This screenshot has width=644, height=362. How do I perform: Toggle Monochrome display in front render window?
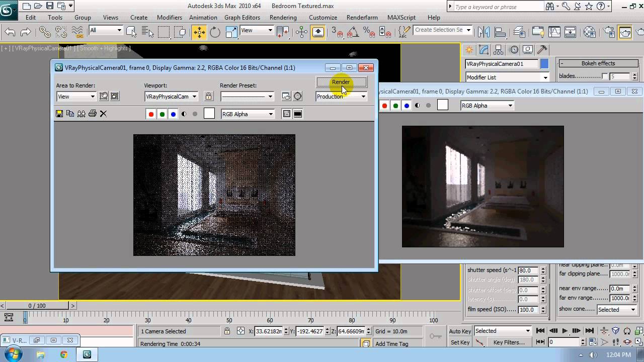pyautogui.click(x=195, y=114)
